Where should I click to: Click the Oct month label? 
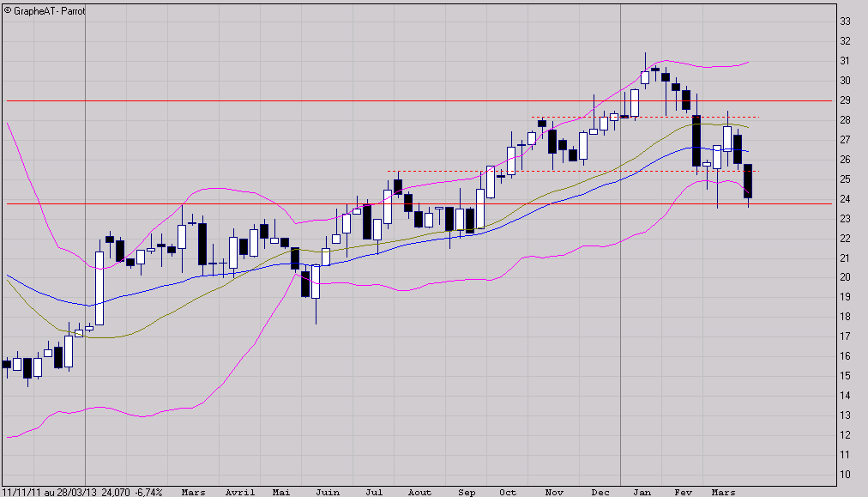point(508,492)
